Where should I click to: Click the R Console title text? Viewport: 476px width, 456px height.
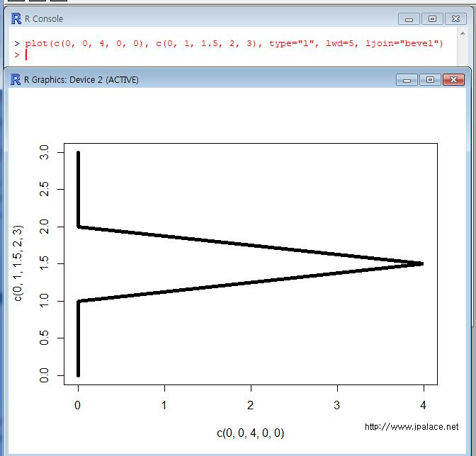pyautogui.click(x=44, y=19)
